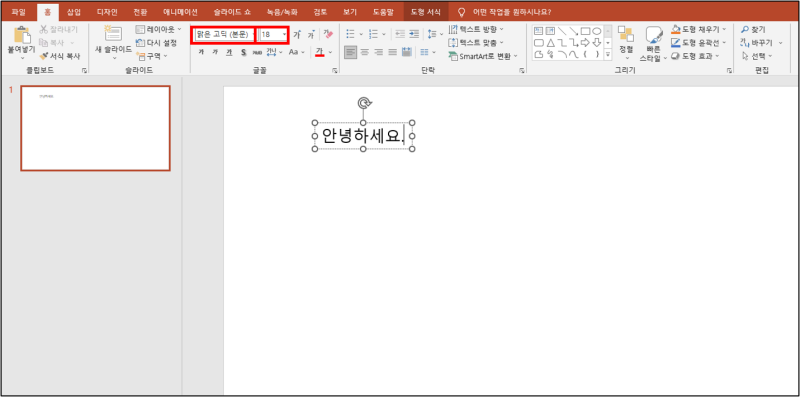Click the Find (찾기) magnifier button

pyautogui.click(x=753, y=30)
